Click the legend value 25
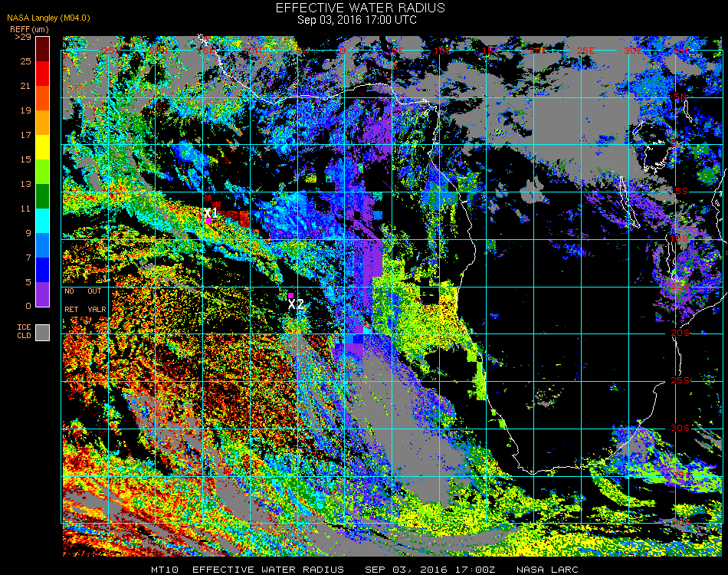 25,61
